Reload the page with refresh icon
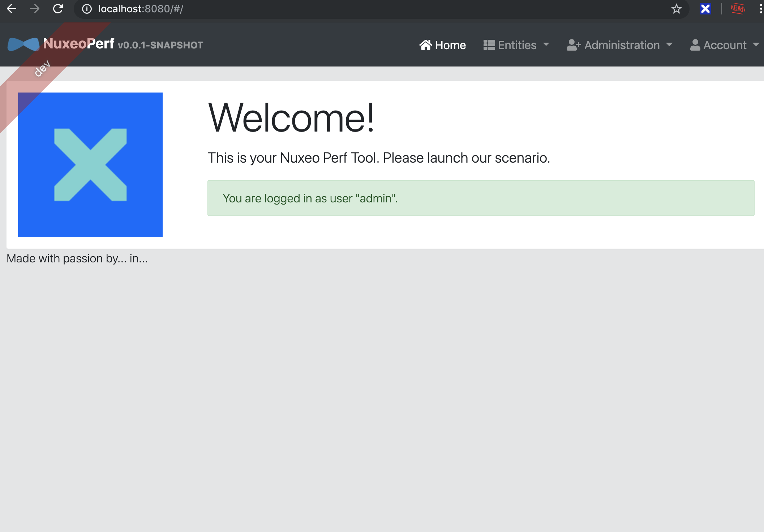Viewport: 764px width, 532px height. (x=58, y=9)
